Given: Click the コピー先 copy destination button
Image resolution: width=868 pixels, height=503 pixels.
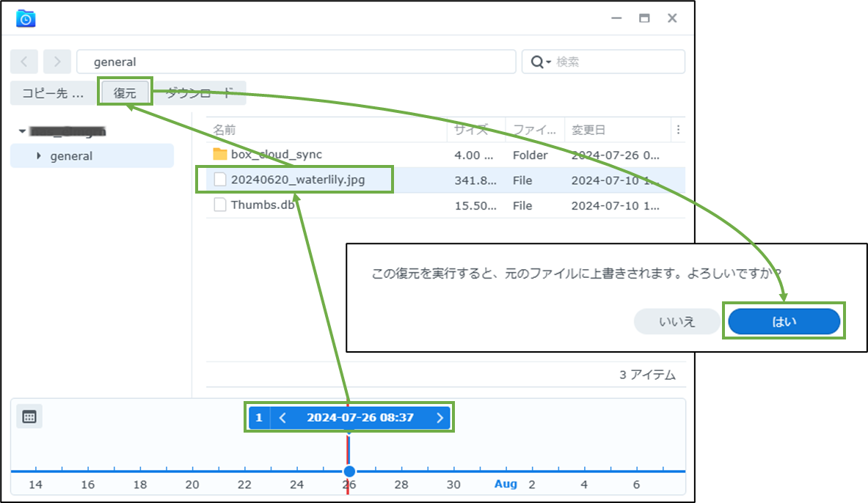Looking at the screenshot, I should coord(51,92).
